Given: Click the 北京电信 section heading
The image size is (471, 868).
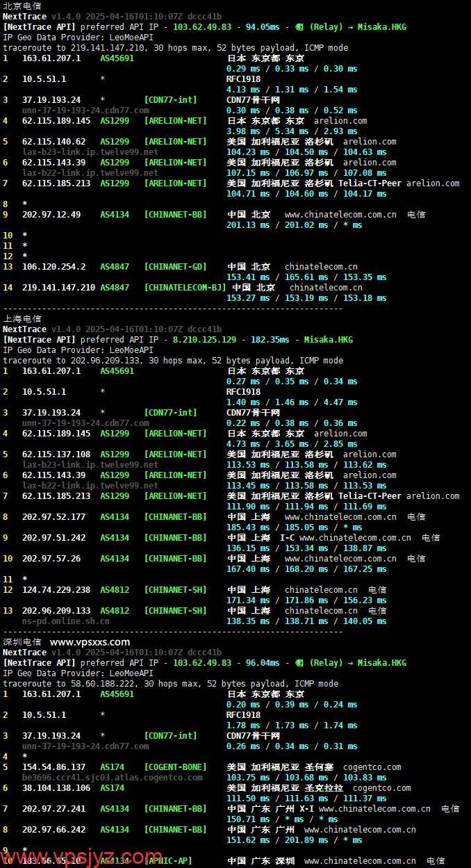Looking at the screenshot, I should [x=22, y=6].
